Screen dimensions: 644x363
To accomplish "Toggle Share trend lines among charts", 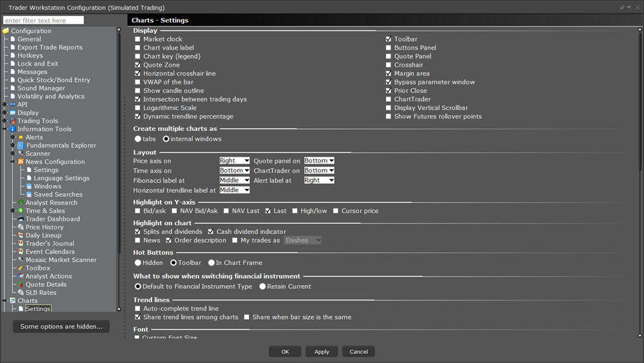I will click(137, 317).
